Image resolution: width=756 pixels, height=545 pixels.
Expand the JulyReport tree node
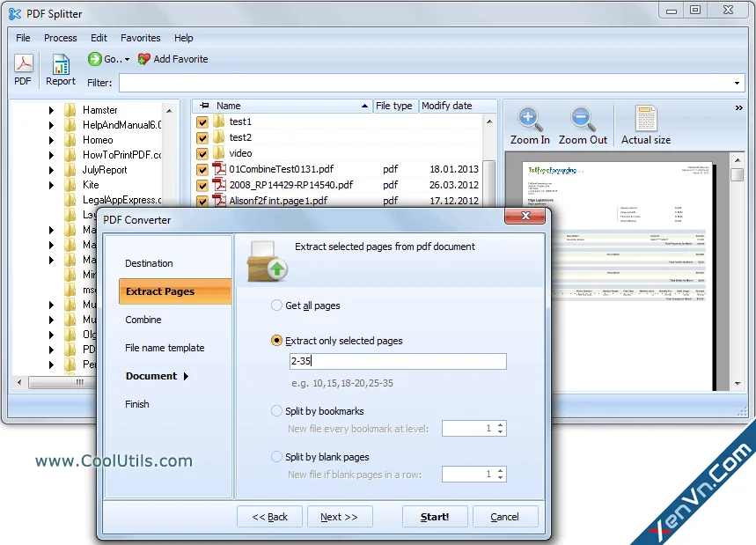[x=51, y=170]
